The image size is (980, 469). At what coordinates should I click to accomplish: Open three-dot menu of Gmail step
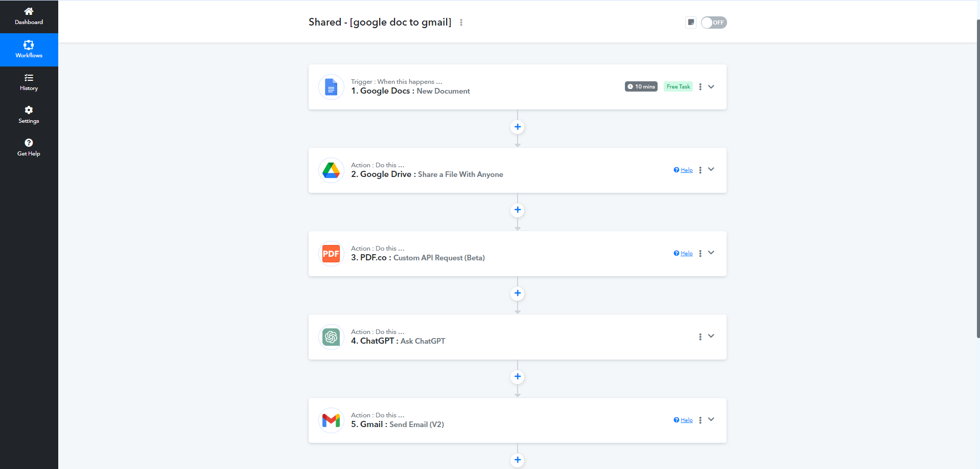point(700,420)
